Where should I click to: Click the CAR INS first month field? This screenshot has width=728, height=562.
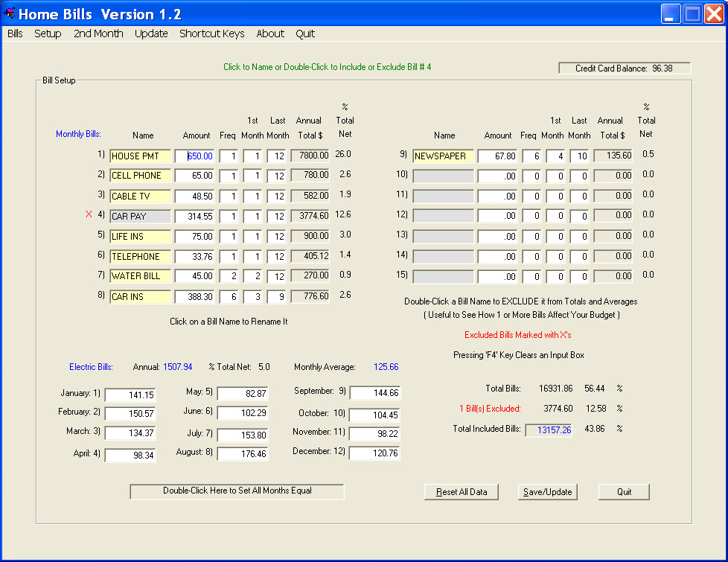coord(253,296)
